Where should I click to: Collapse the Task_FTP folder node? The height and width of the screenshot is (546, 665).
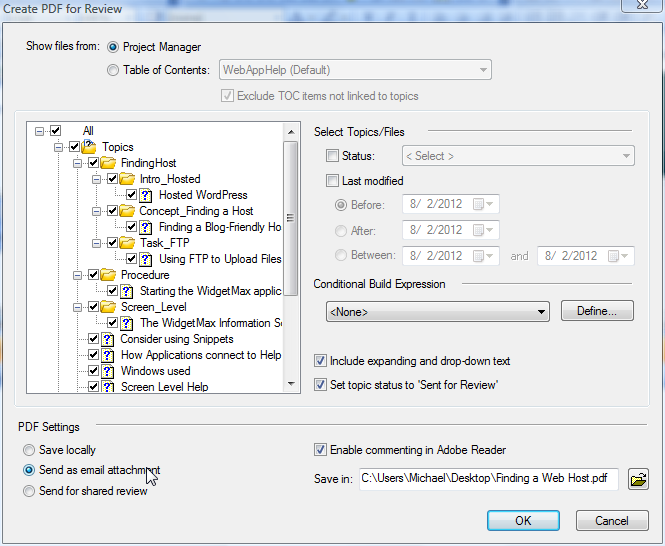pyautogui.click(x=96, y=243)
